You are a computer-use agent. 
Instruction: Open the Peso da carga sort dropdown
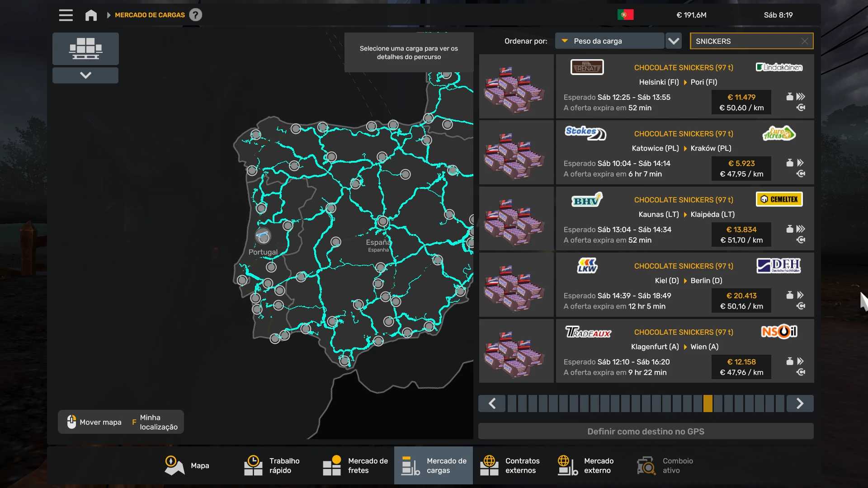pyautogui.click(x=609, y=41)
